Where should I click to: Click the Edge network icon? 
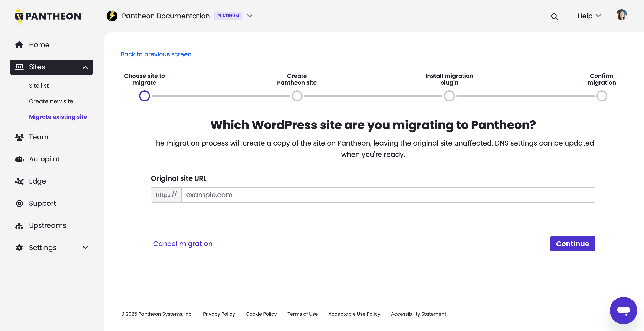(x=19, y=181)
